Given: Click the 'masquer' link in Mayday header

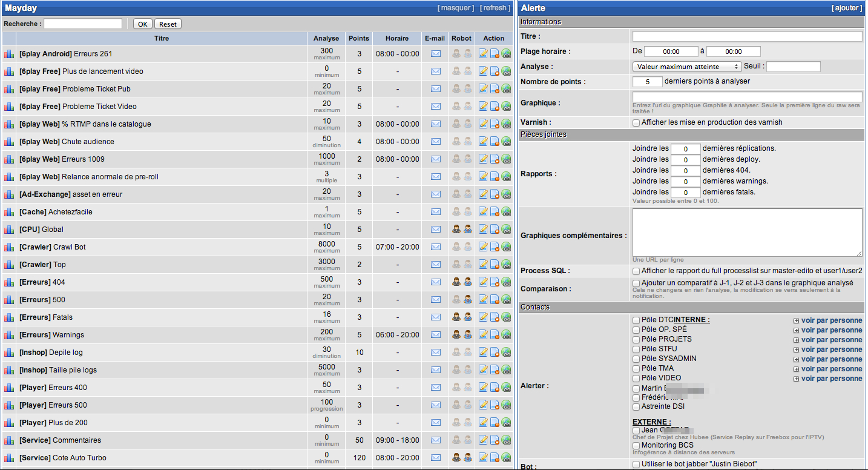Looking at the screenshot, I should click(456, 8).
